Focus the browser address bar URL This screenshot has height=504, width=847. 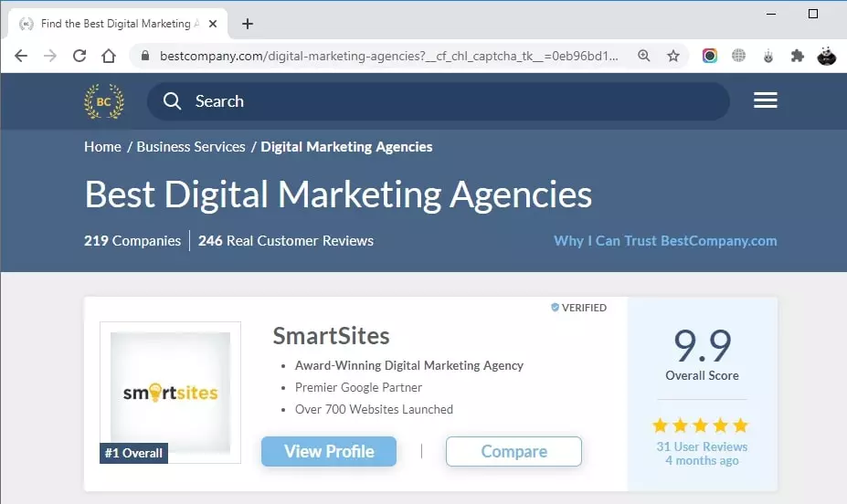pos(389,56)
